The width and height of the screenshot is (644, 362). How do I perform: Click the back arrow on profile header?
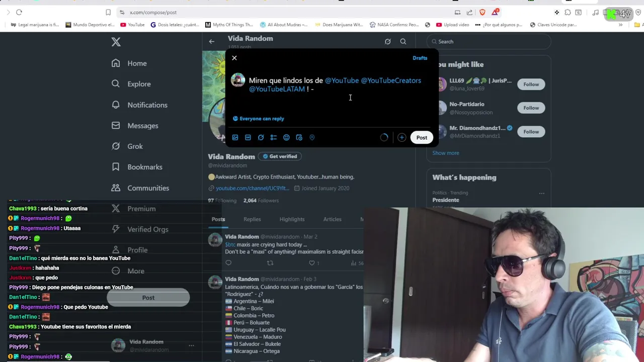coord(212,42)
